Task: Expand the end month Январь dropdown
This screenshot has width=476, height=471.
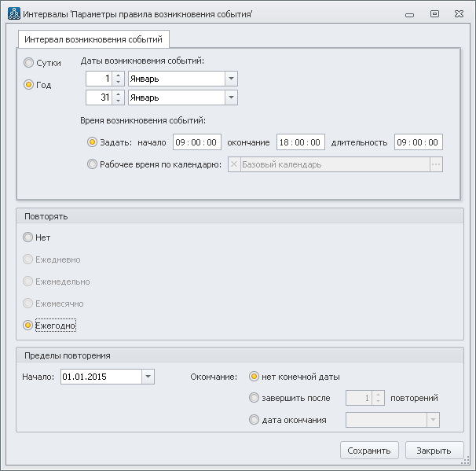Action: coord(231,98)
